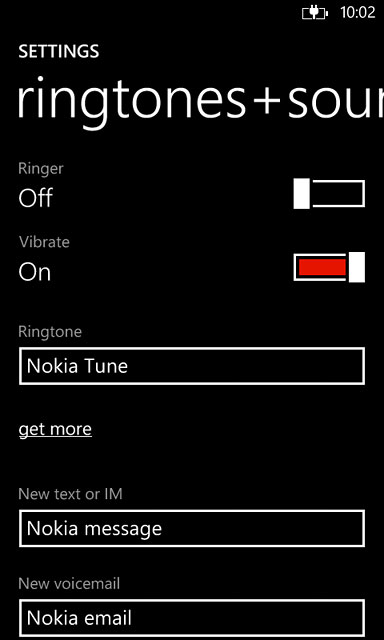Tap the Nokia email text
This screenshot has width=384, height=640.
pyautogui.click(x=79, y=618)
